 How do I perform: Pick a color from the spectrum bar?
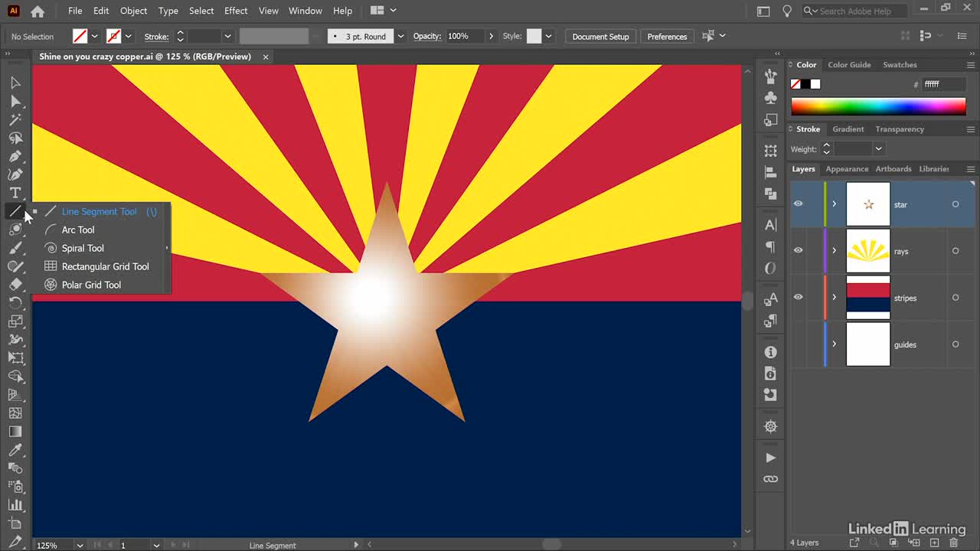(878, 106)
